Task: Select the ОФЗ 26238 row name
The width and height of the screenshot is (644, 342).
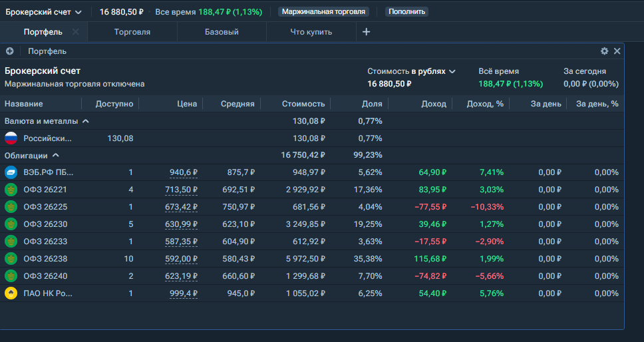Action: click(x=45, y=259)
